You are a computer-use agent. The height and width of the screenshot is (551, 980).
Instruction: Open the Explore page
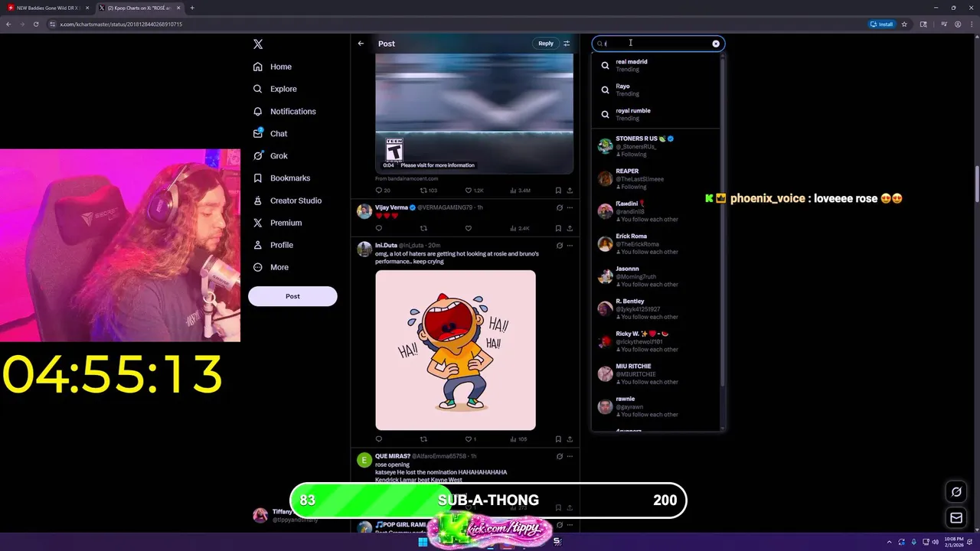(275, 89)
